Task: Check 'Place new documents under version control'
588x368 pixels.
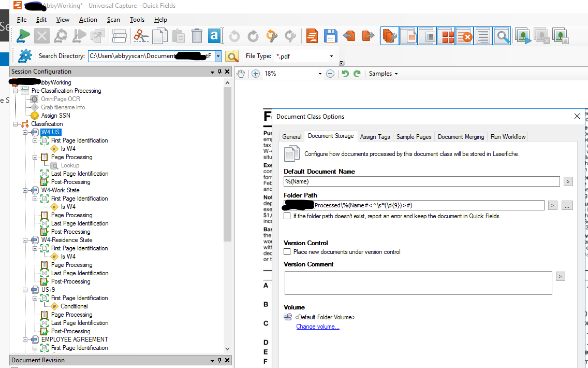Action: tap(287, 252)
